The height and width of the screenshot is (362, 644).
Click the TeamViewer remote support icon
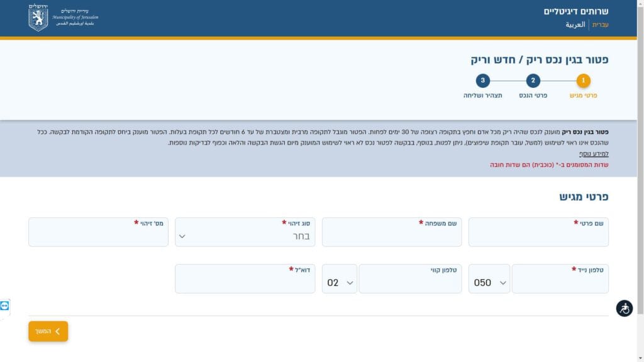tap(5, 305)
